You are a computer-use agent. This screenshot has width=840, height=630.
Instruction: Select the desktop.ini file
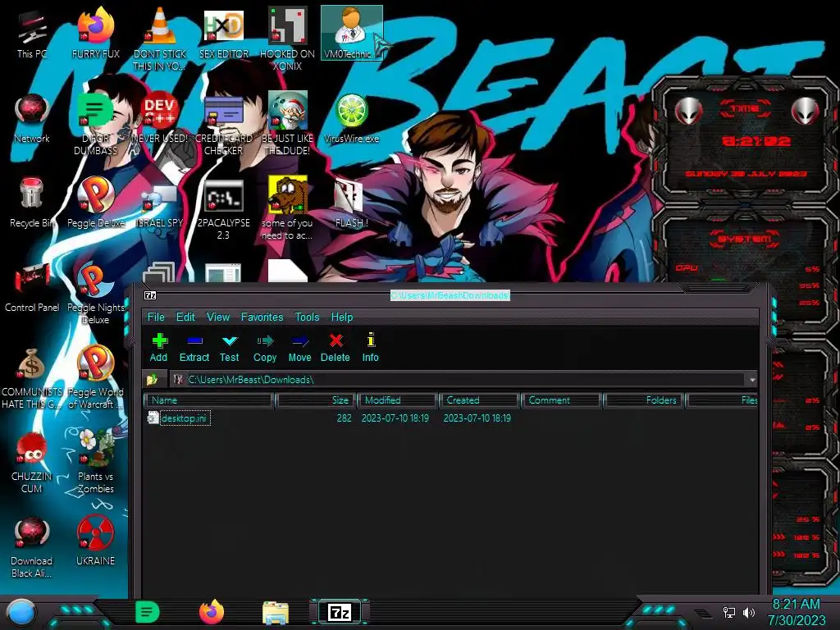click(x=179, y=418)
